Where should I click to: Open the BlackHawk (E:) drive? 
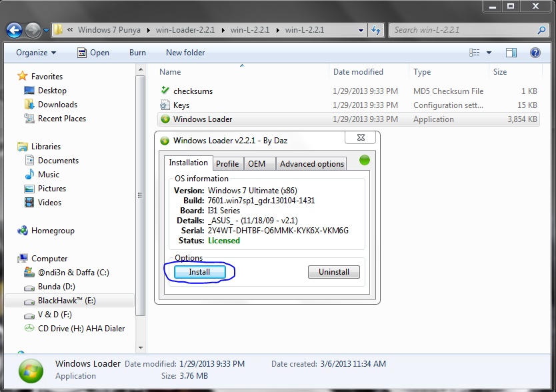click(67, 301)
